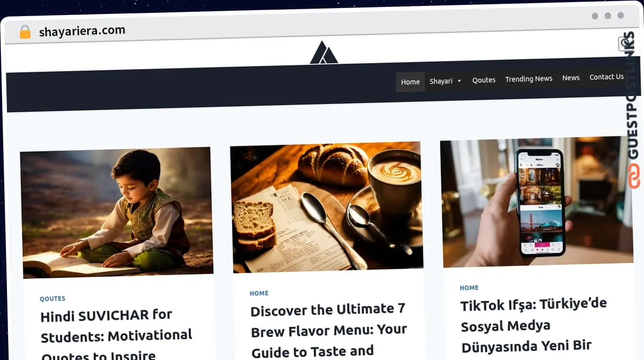This screenshot has height=360, width=644.
Task: Open the coffee and croissant thumbnail
Action: click(x=326, y=207)
